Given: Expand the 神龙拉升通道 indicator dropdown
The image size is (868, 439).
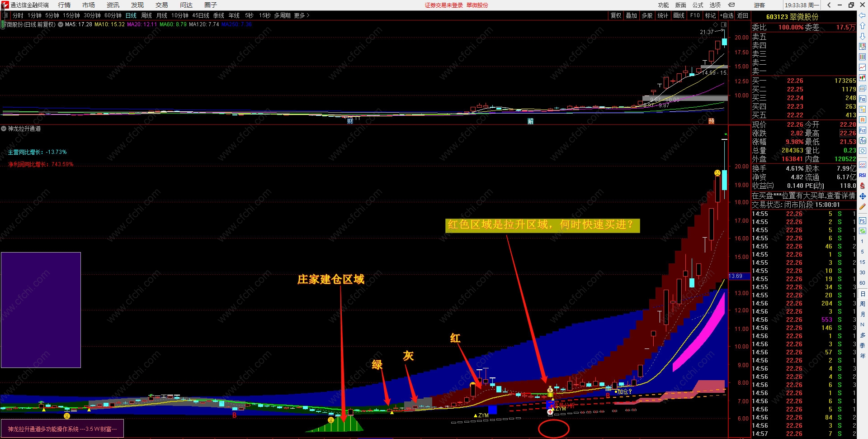Looking at the screenshot, I should tap(4, 129).
